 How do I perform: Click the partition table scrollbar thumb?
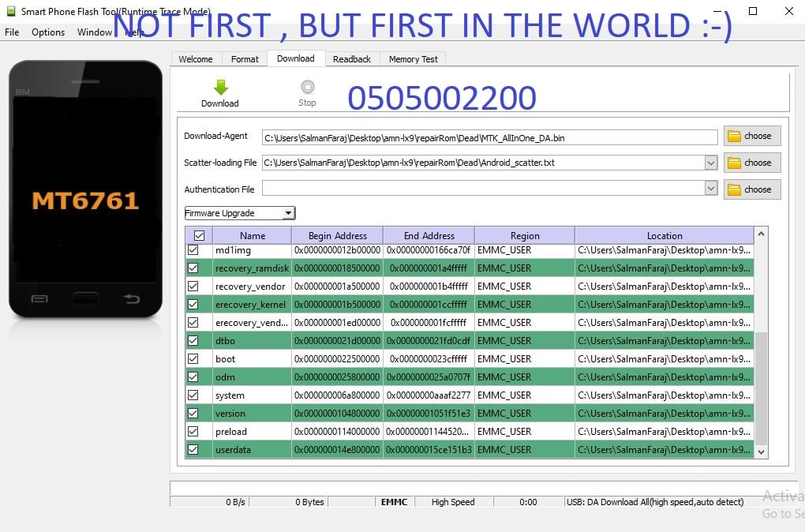click(x=761, y=388)
